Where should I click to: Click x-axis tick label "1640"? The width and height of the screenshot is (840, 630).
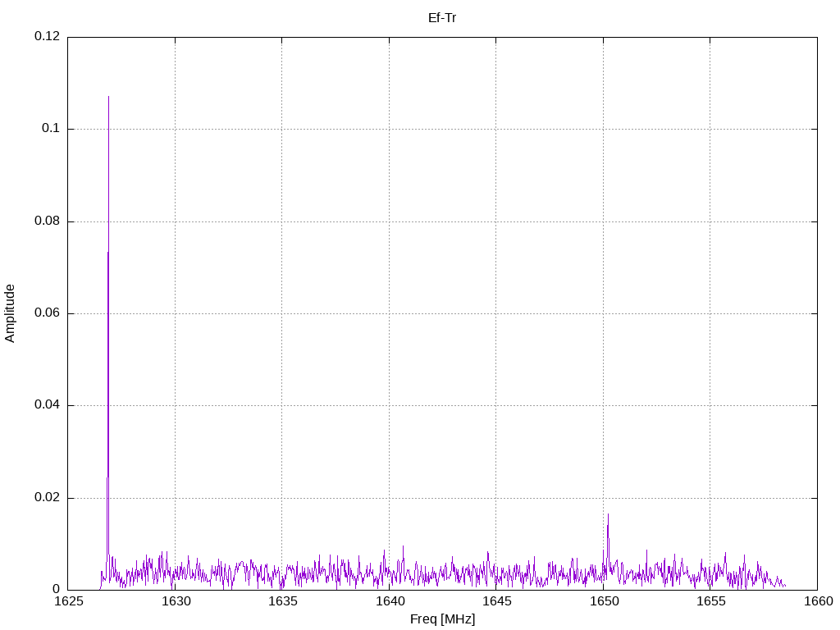[390, 601]
